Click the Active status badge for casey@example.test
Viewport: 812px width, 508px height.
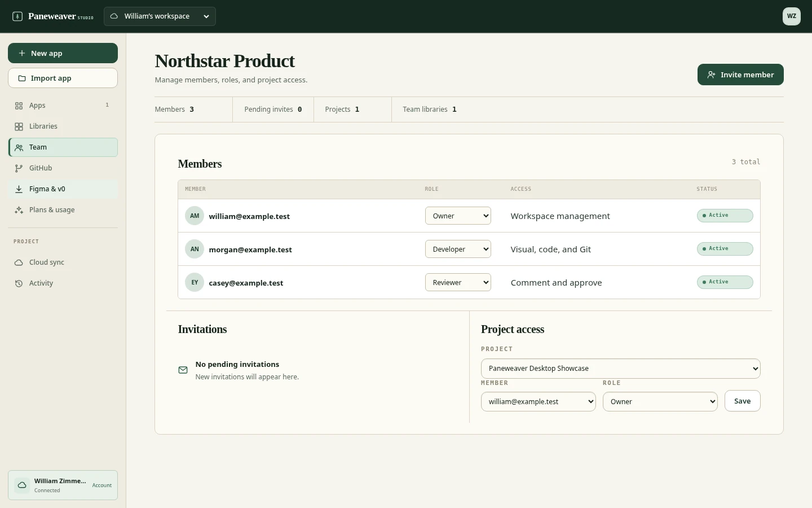[x=725, y=282]
